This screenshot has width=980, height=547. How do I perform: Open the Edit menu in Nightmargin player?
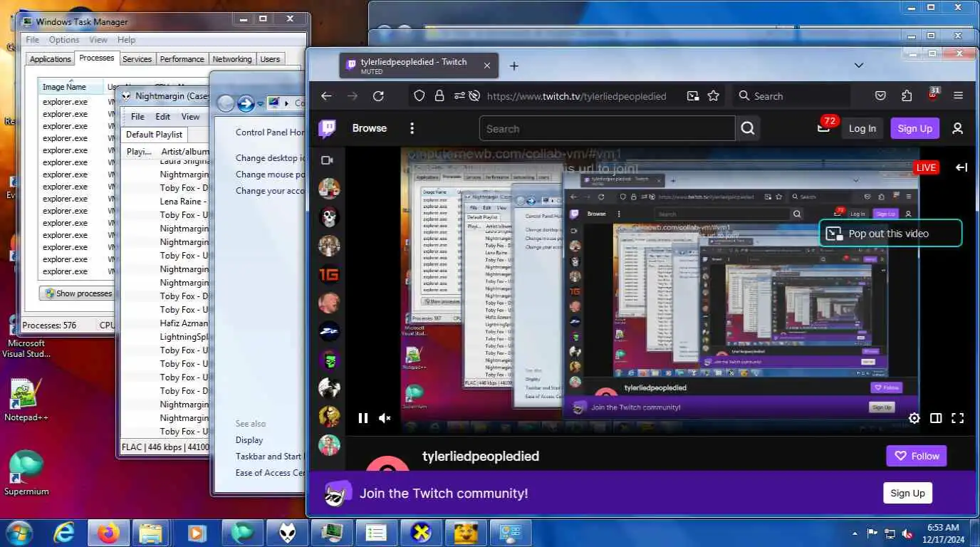(x=163, y=117)
